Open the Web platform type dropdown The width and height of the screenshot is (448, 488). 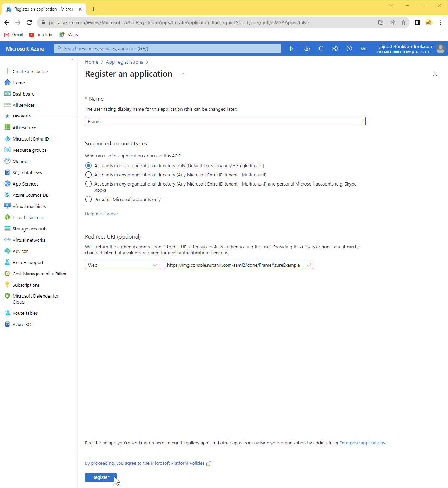click(x=123, y=265)
